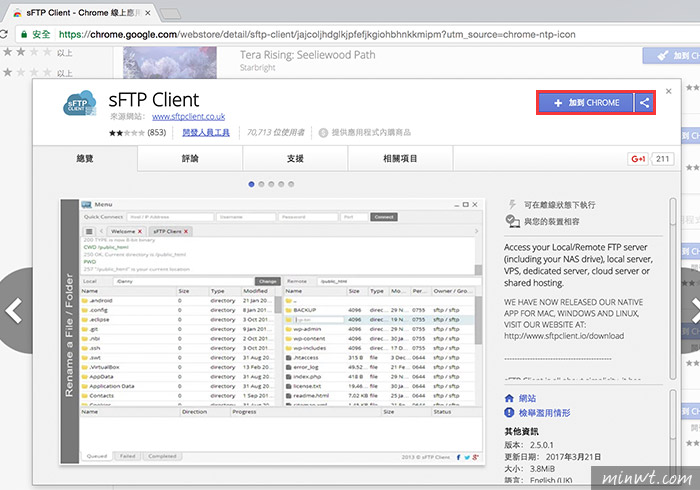
Task: Select the fourth screenshot carousel dot
Action: click(x=281, y=184)
